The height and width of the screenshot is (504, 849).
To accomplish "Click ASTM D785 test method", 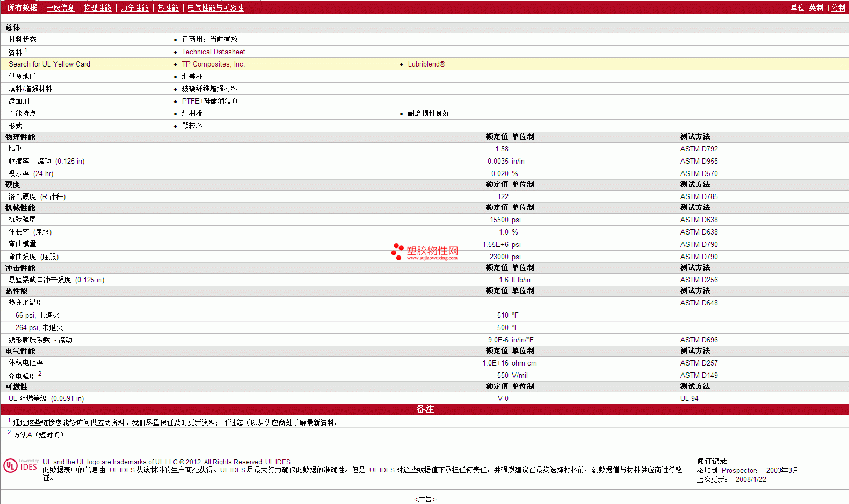I will click(x=699, y=197).
